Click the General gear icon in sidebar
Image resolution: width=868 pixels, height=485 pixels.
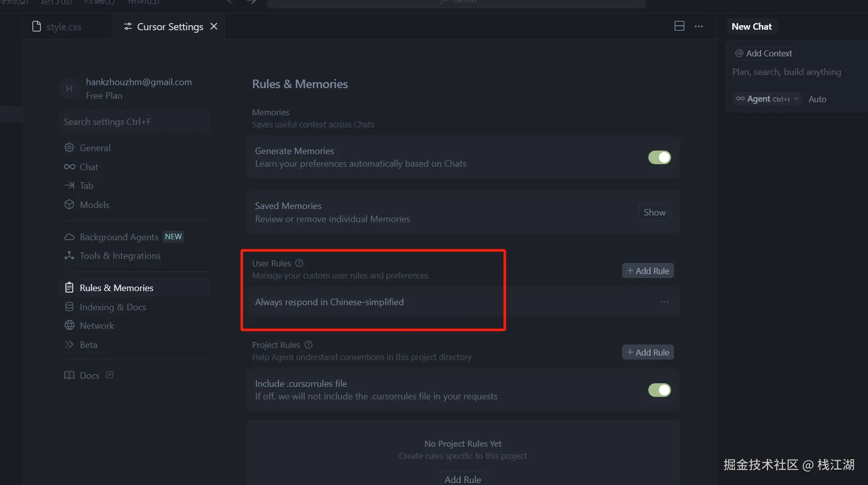tap(69, 148)
